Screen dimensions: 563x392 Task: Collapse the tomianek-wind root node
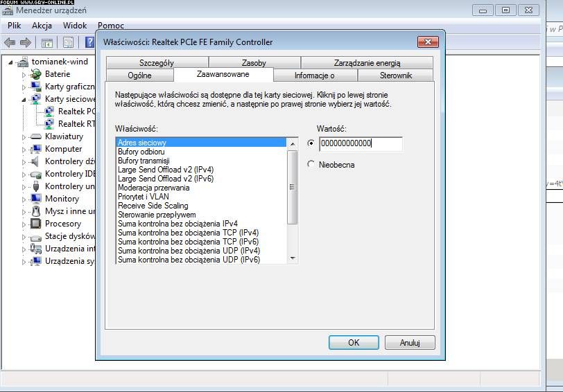click(x=10, y=63)
